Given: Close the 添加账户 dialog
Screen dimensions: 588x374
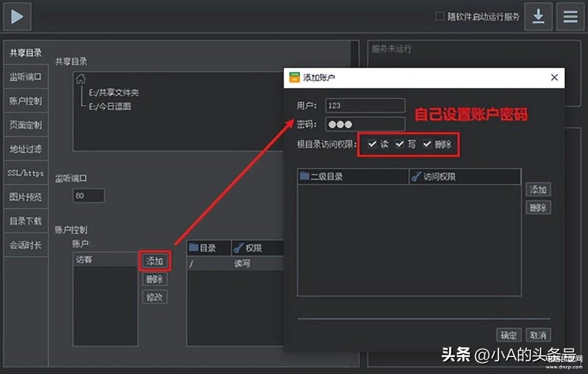Looking at the screenshot, I should [x=555, y=78].
